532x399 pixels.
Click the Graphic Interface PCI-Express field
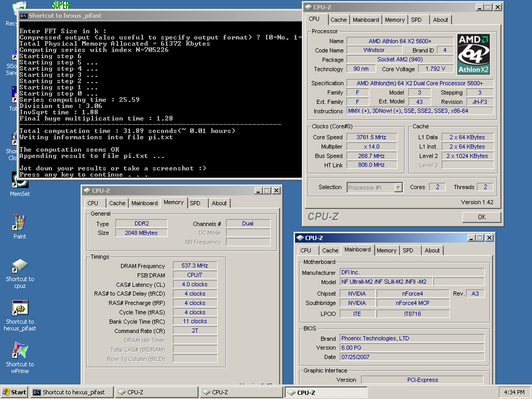tap(422, 380)
